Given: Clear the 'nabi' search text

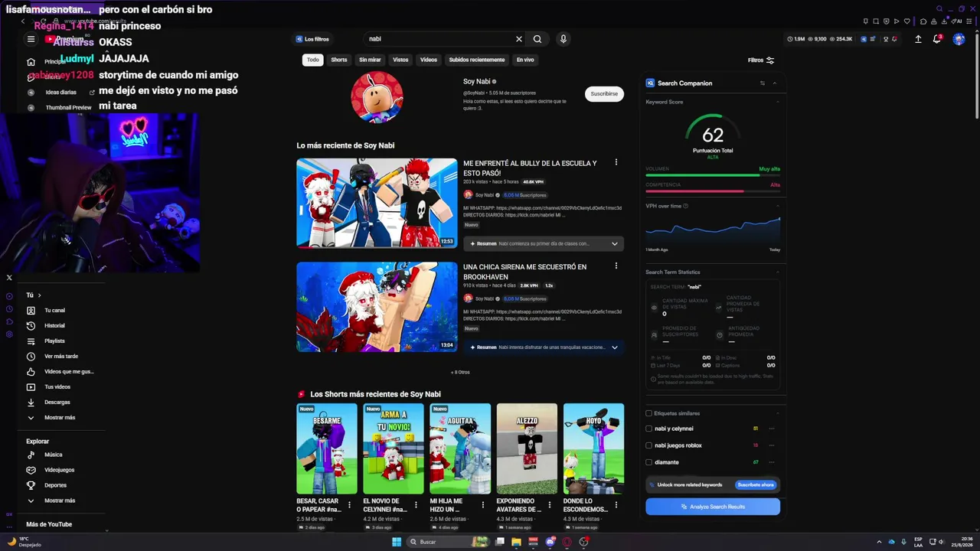Looking at the screenshot, I should (519, 39).
